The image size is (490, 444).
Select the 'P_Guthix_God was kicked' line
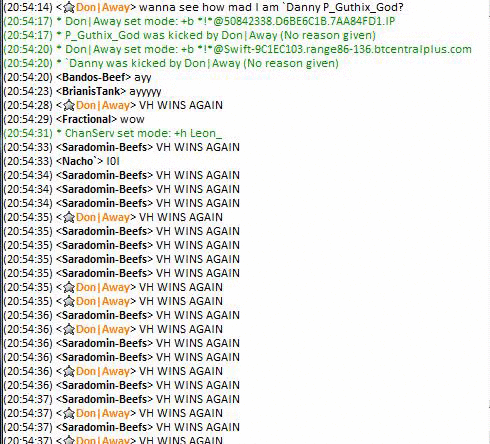(x=189, y=35)
